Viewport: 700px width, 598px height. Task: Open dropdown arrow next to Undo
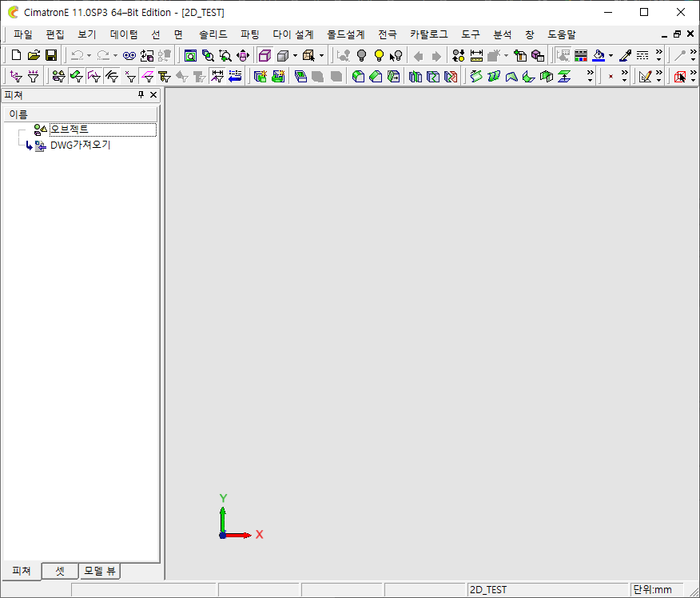pyautogui.click(x=89, y=56)
